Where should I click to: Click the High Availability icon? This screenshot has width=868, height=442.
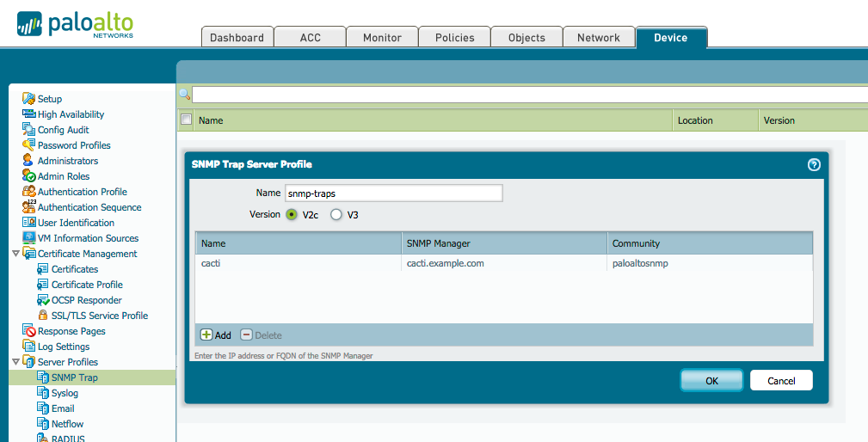(28, 114)
